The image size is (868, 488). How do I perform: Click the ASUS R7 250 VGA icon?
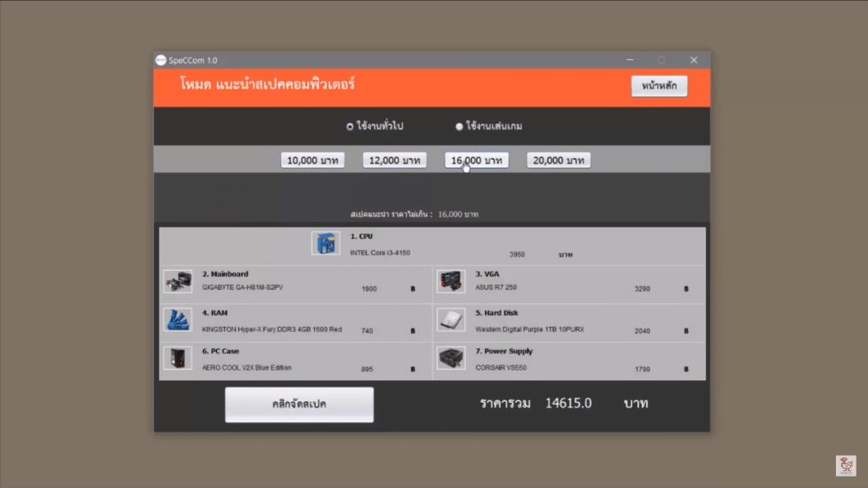[450, 282]
